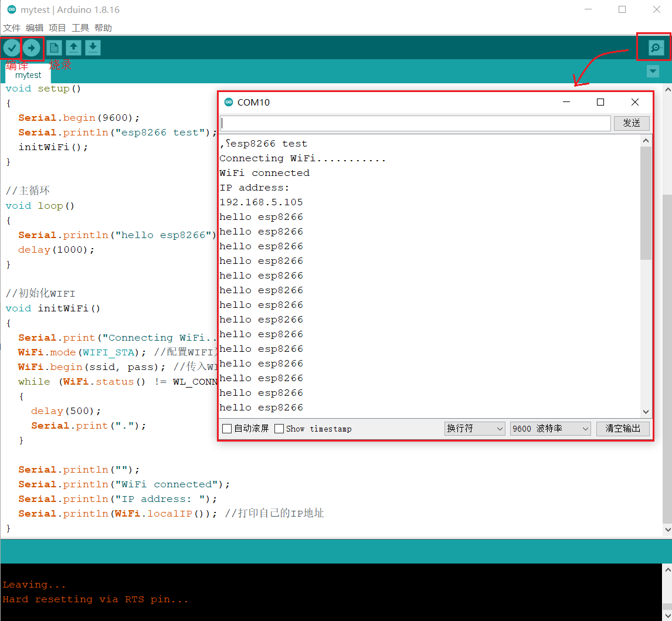Click the "//主循环" comment line
The width and height of the screenshot is (672, 621).
(28, 191)
